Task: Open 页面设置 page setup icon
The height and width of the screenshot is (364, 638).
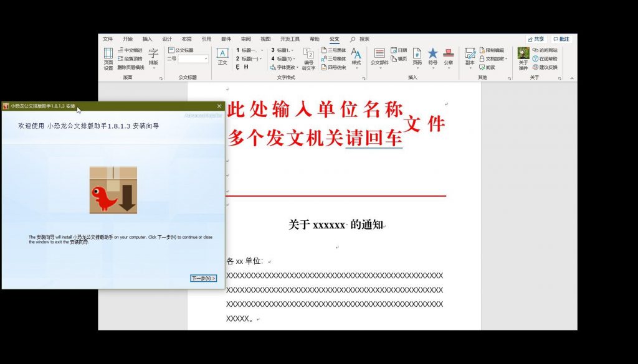Action: pos(108,58)
